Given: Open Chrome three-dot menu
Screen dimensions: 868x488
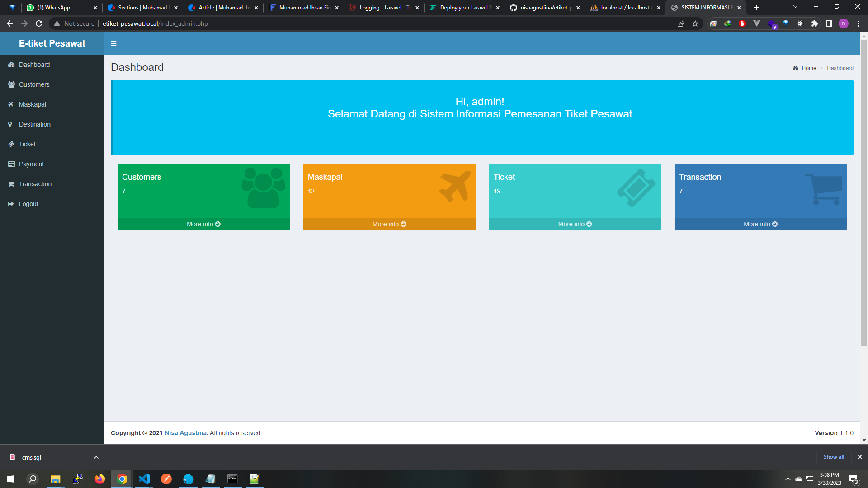Looking at the screenshot, I should click(858, 23).
